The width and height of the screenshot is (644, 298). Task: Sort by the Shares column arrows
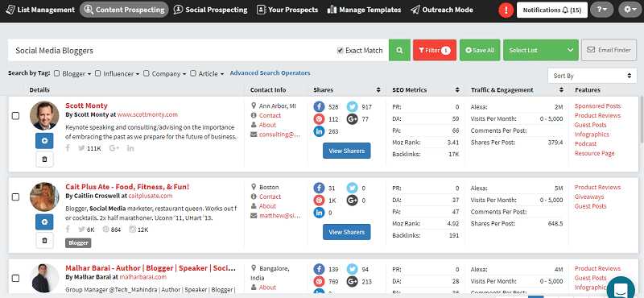coord(378,90)
